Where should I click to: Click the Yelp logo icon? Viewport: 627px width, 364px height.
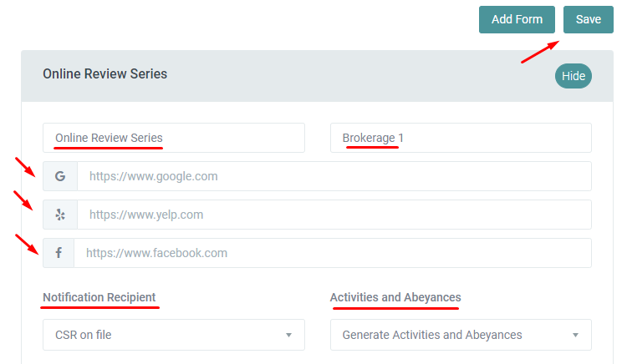[59, 215]
